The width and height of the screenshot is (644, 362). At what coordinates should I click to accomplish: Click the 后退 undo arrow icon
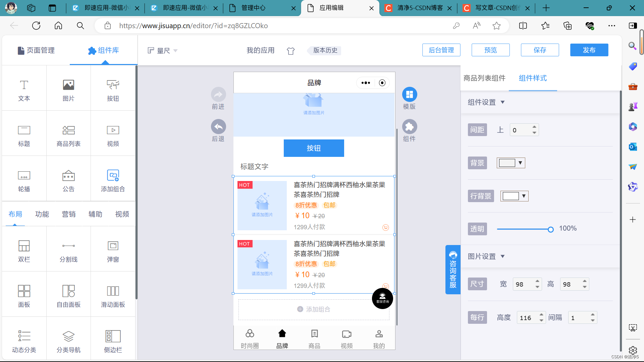point(218,127)
